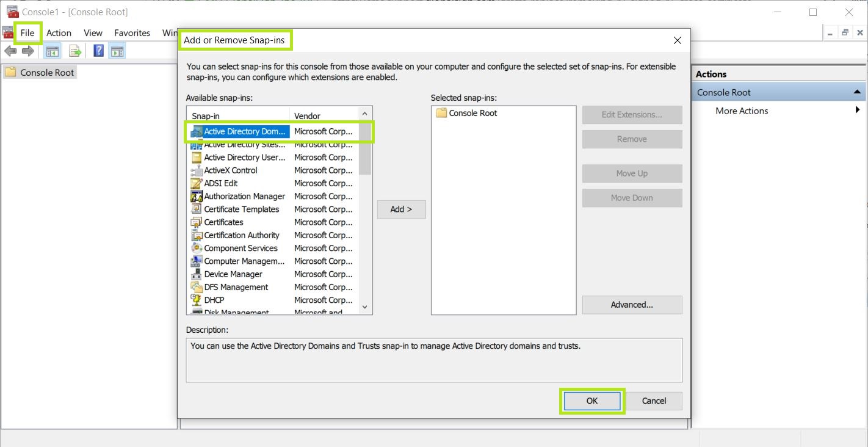Open the File menu
868x447 pixels.
pyautogui.click(x=27, y=33)
